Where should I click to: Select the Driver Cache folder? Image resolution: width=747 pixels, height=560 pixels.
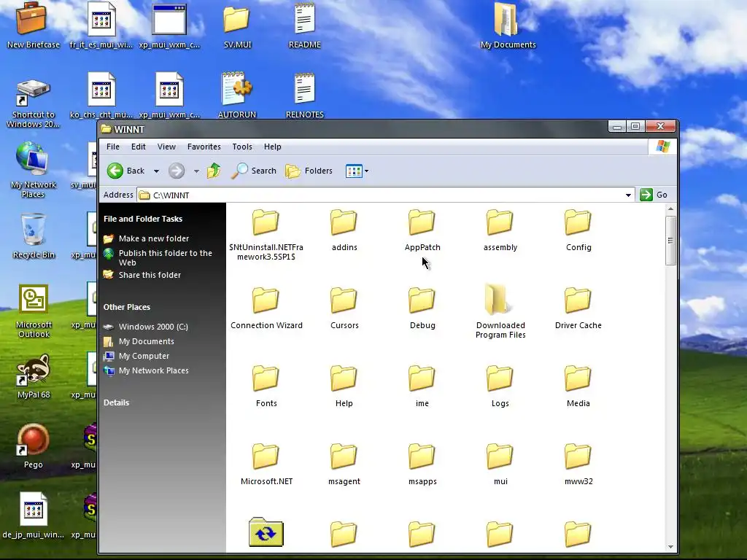tap(578, 308)
